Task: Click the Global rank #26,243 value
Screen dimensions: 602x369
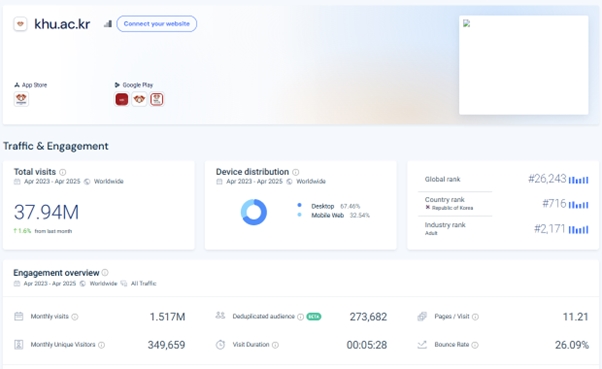Action: click(547, 179)
